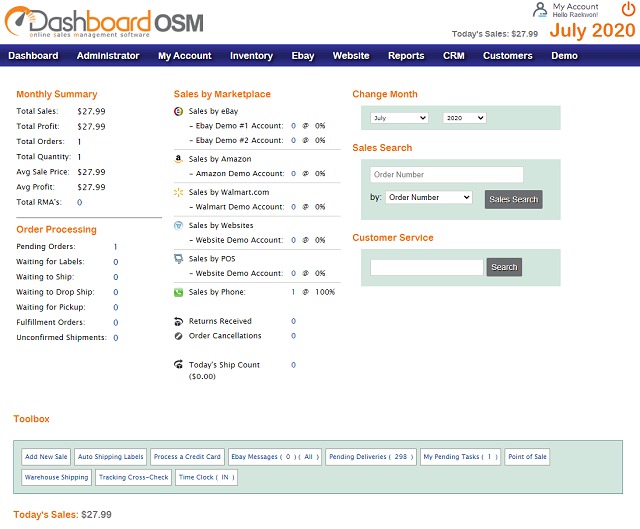Click Ebay Demo #2 Account sales count
The height and width of the screenshot is (529, 640).
pyautogui.click(x=293, y=140)
